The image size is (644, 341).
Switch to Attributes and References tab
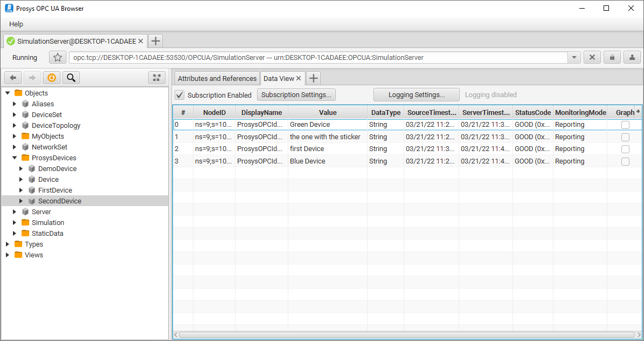pyautogui.click(x=217, y=78)
